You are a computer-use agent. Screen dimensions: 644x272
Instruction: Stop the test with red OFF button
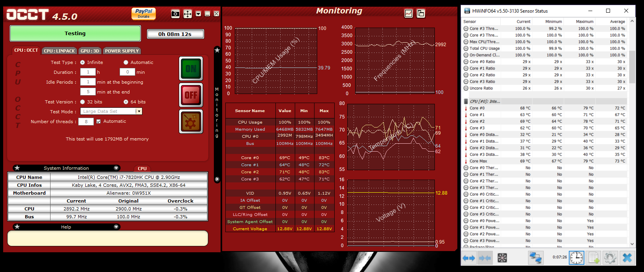click(x=191, y=95)
